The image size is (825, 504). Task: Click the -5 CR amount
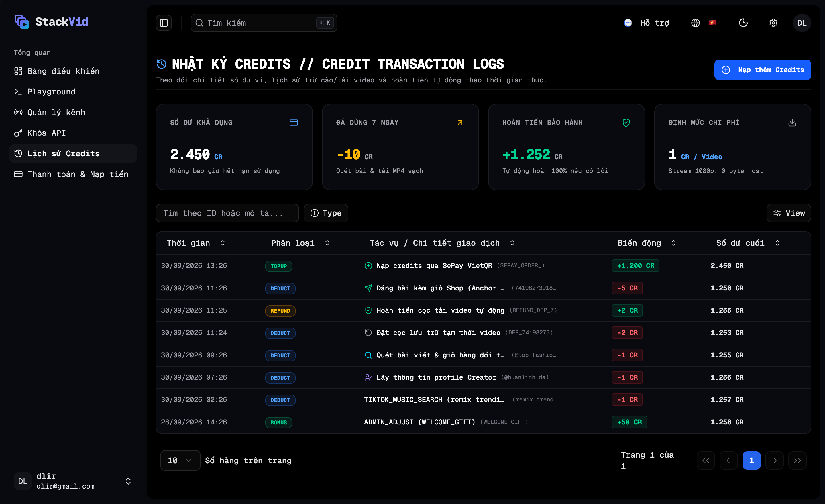(627, 288)
